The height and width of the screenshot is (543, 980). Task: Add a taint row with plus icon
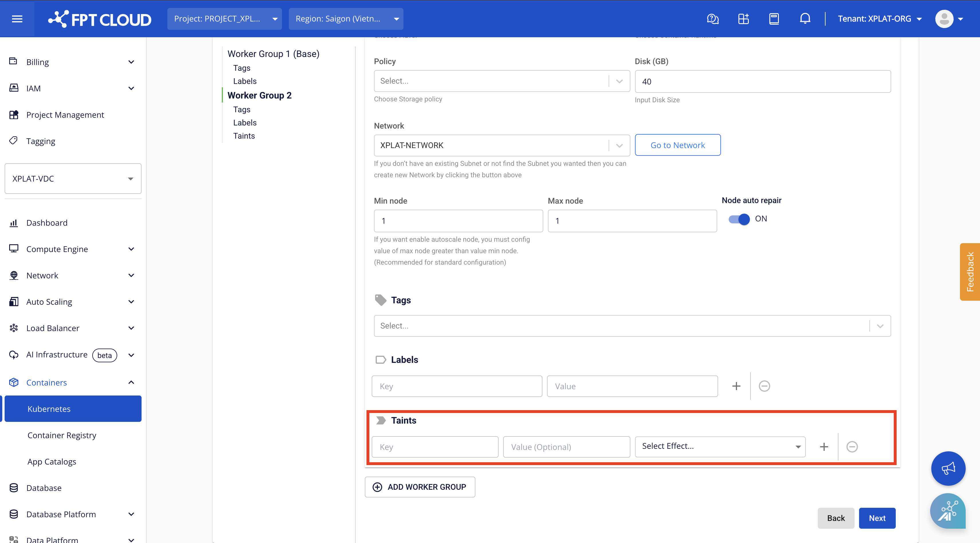(x=824, y=447)
